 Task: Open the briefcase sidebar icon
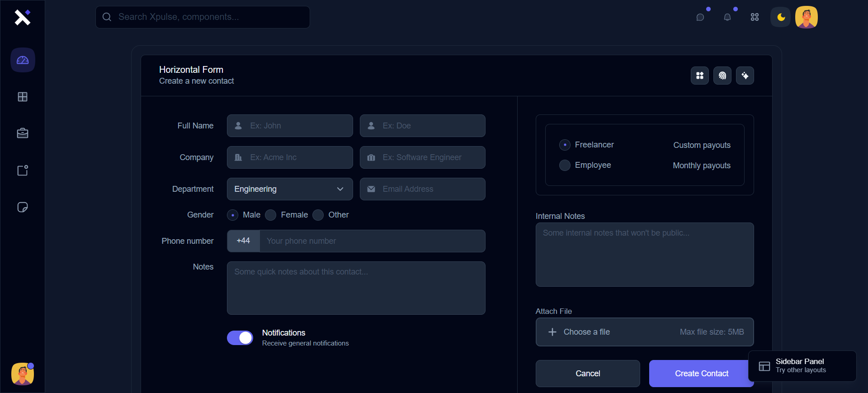point(23,133)
